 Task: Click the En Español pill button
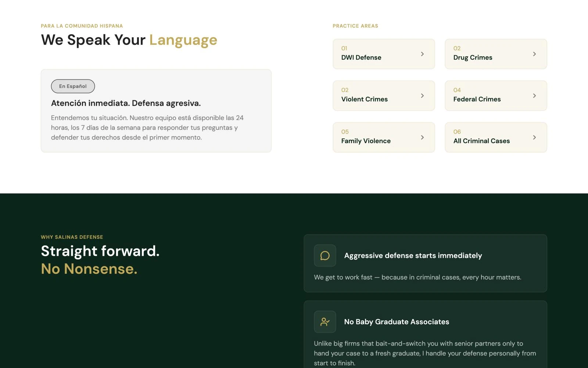73,86
